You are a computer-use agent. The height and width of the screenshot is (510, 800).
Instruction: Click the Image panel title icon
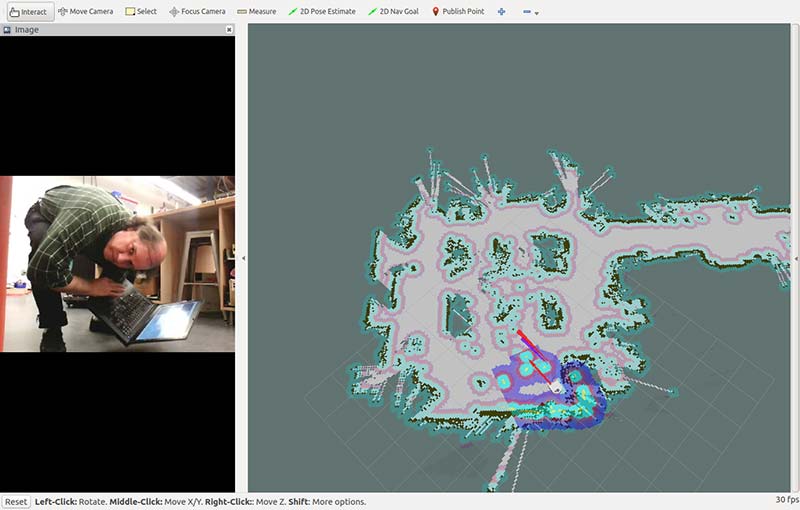[x=7, y=30]
